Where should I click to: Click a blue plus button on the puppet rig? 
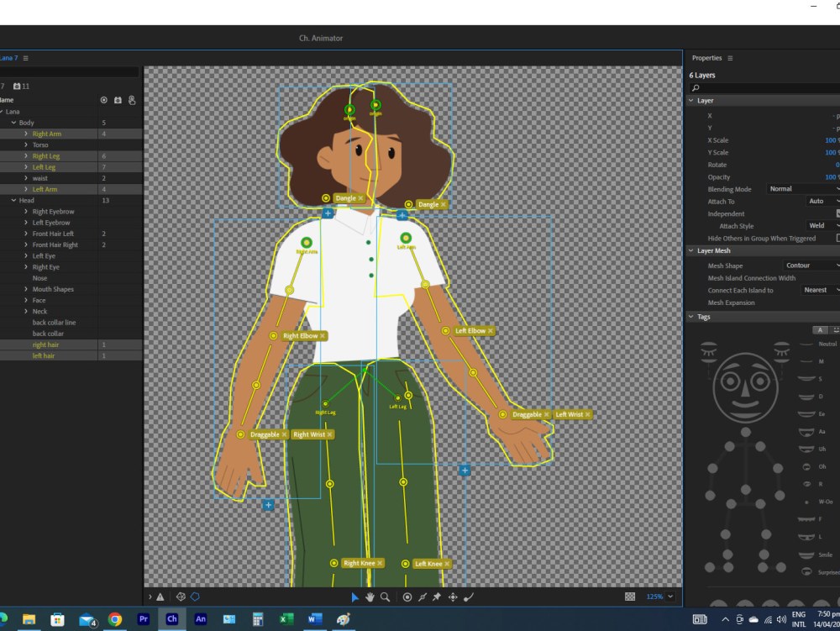pyautogui.click(x=328, y=213)
